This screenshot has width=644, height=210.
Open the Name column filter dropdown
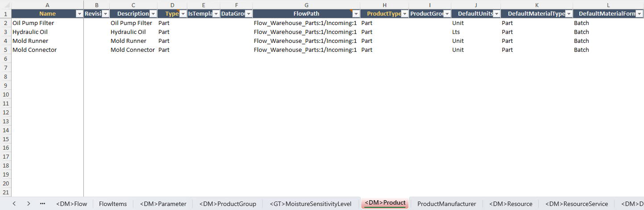(x=79, y=14)
